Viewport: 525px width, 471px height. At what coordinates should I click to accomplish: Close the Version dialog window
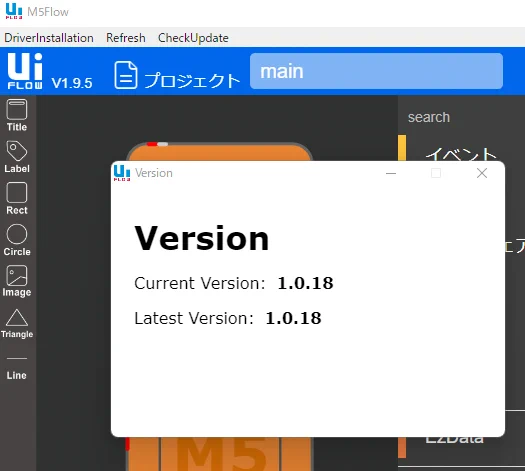482,173
